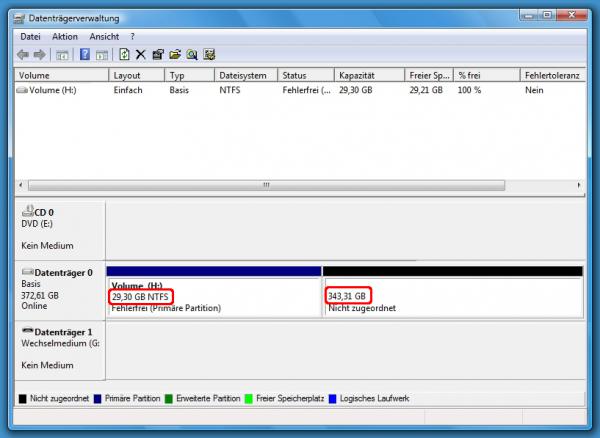The image size is (600, 438).
Task: Sort by the Layout column header
Action: pyautogui.click(x=137, y=76)
